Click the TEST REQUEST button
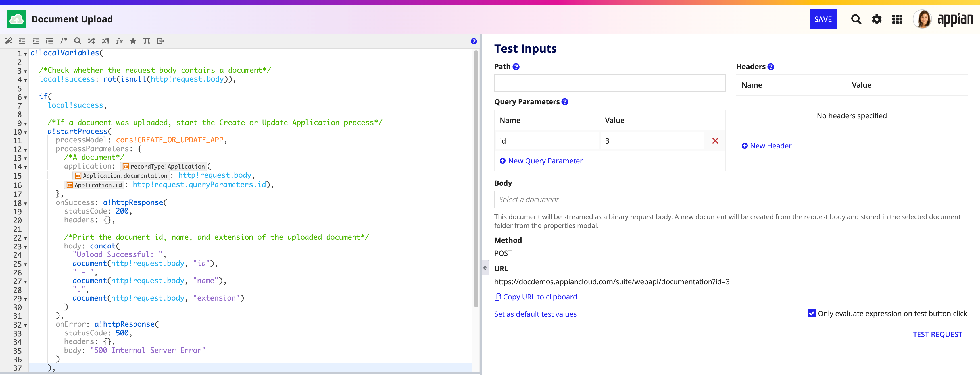The image size is (980, 375). click(x=937, y=334)
